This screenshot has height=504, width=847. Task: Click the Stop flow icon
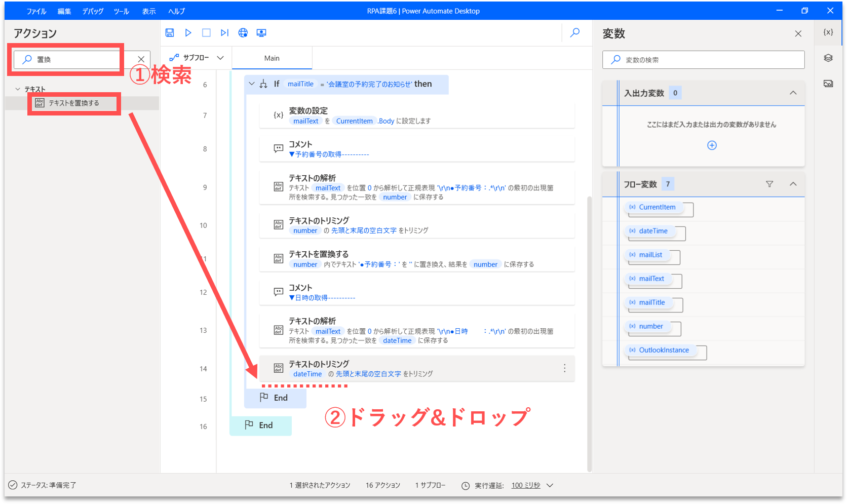click(206, 33)
